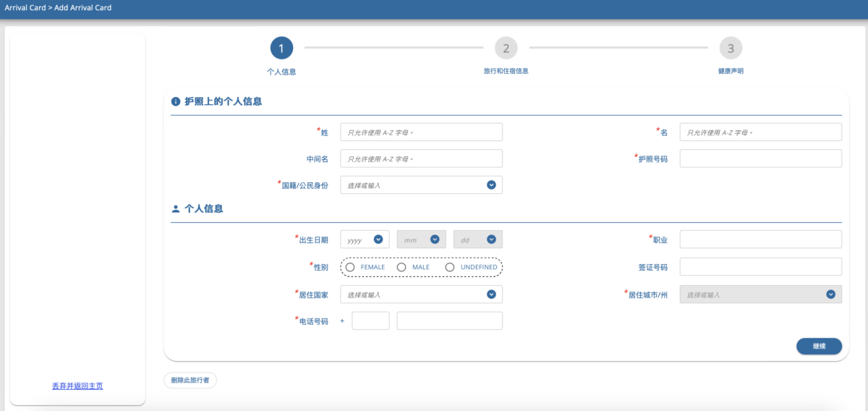
Task: Click the 丢弃并返回主页 link
Action: pos(77,386)
